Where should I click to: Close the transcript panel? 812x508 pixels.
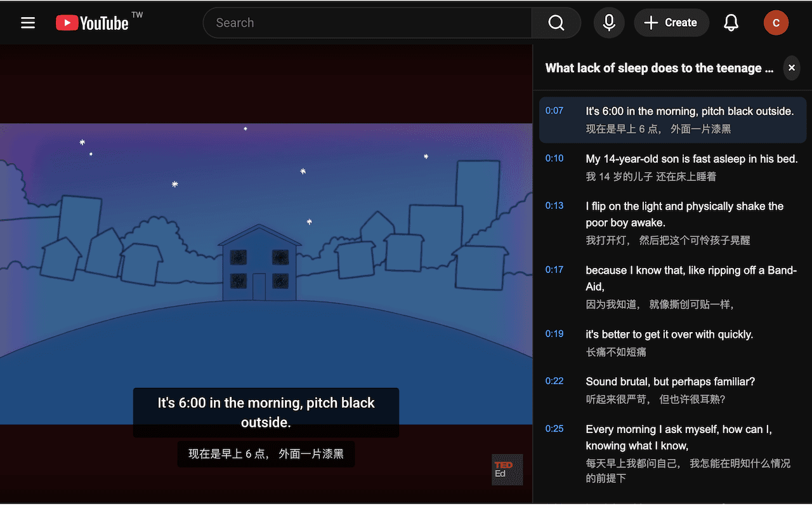[x=791, y=68]
